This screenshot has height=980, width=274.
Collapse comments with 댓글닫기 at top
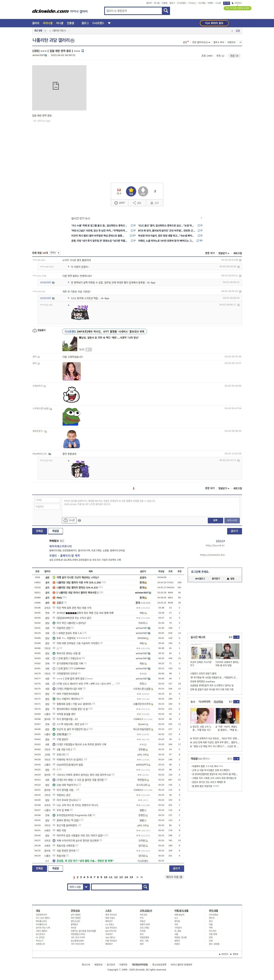224,253
